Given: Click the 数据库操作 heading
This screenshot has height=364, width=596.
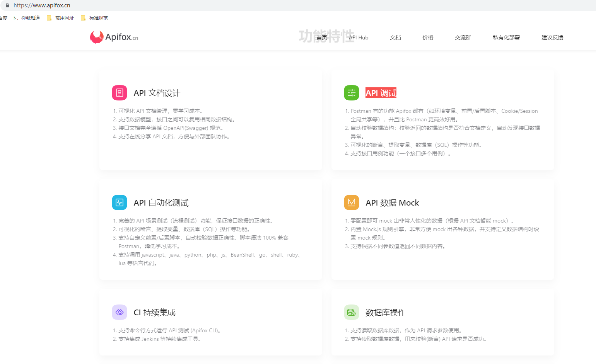Looking at the screenshot, I should pyautogui.click(x=386, y=312).
